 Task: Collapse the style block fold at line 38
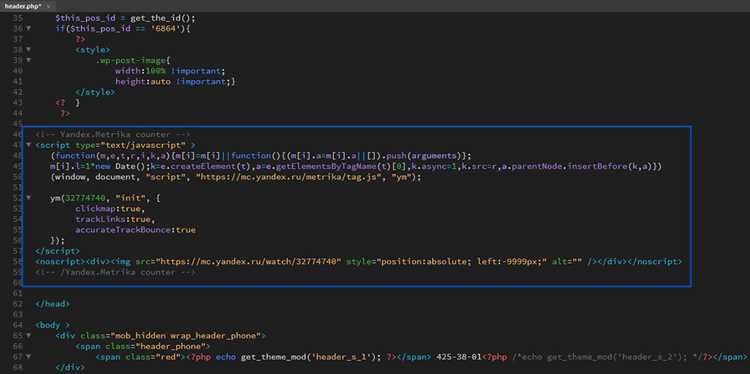pyautogui.click(x=28, y=49)
